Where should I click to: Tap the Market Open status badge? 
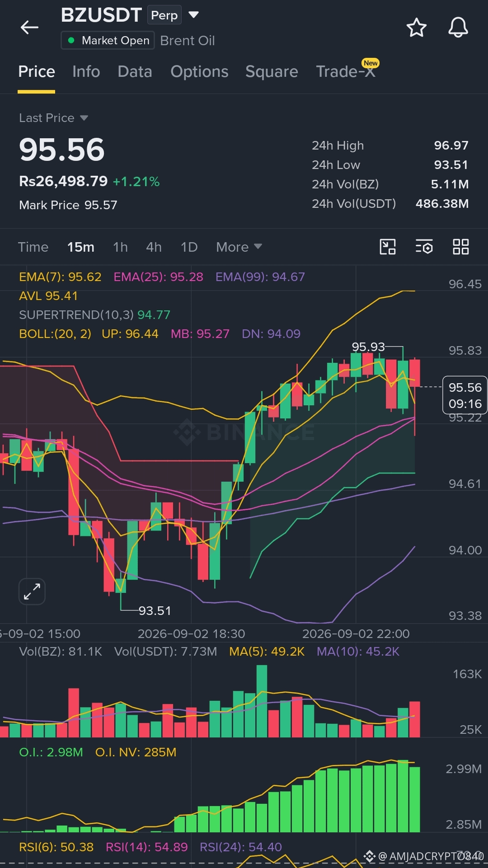(108, 40)
